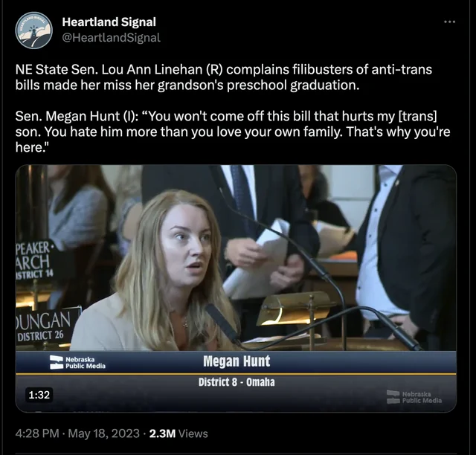Open the 4:28 PM timestamp link

coord(37,433)
